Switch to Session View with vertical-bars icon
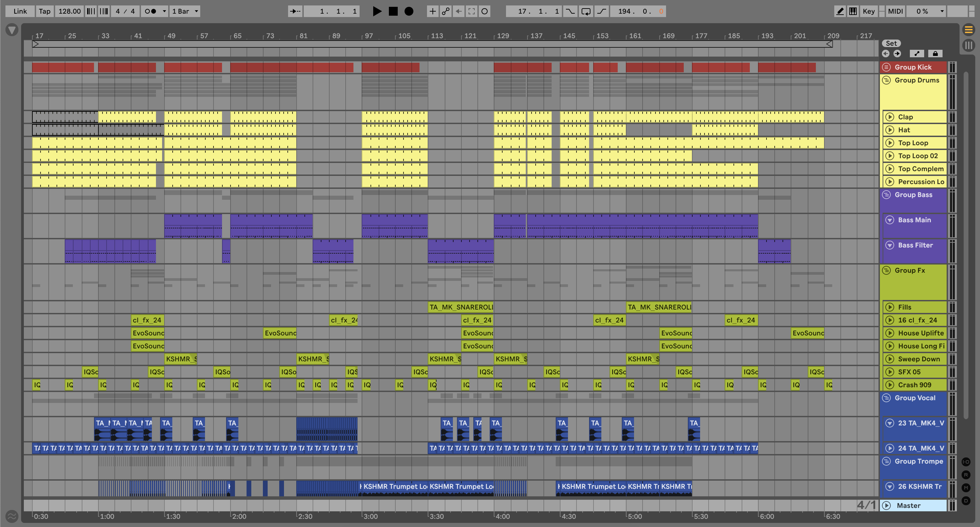980x527 pixels. (968, 45)
